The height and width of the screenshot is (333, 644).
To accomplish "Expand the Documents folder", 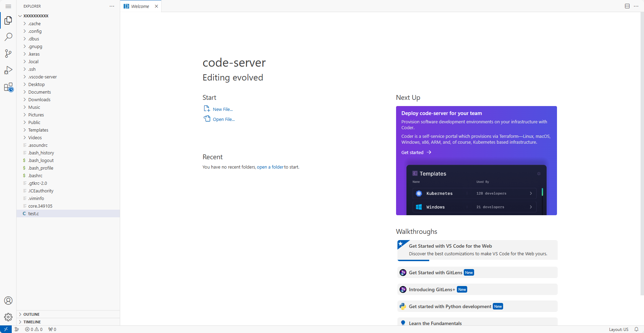I will point(68,92).
